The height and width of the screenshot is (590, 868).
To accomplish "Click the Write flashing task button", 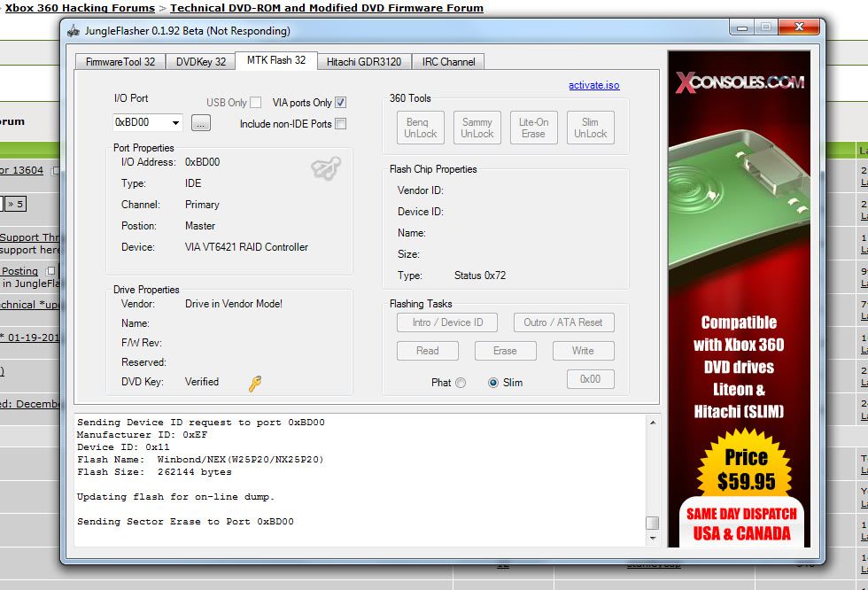I will tap(583, 350).
